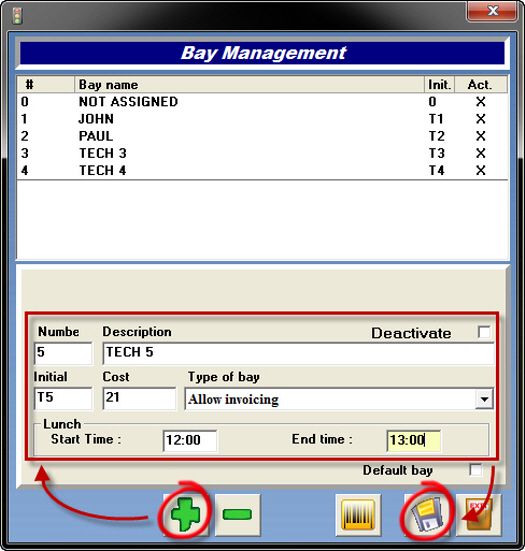
Task: Select the TECH 3 bay row
Action: 262,153
